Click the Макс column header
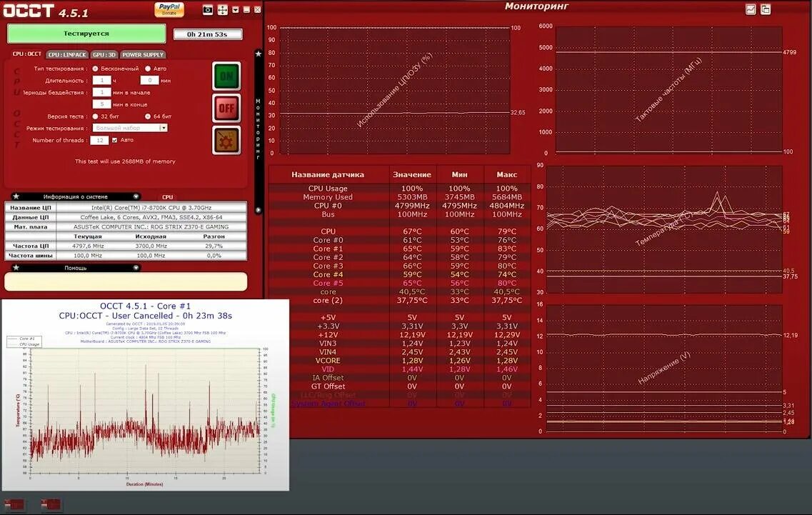Image resolution: width=812 pixels, height=515 pixels. tap(507, 174)
